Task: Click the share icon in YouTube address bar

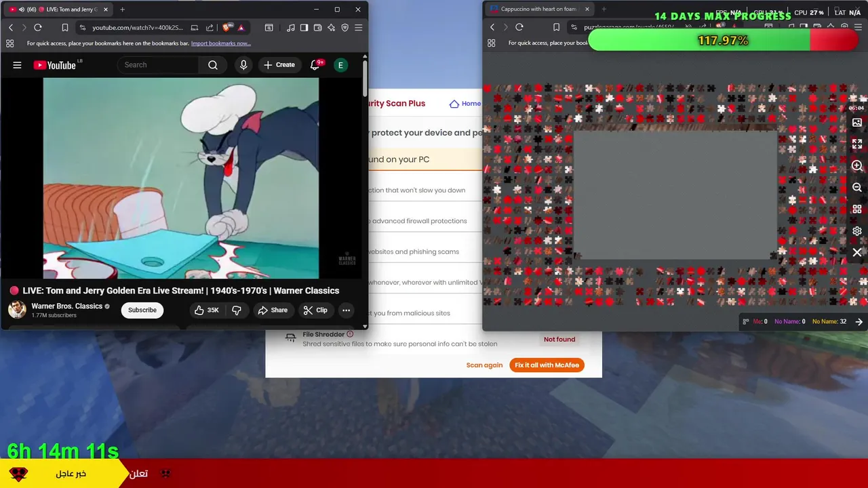Action: [210, 28]
